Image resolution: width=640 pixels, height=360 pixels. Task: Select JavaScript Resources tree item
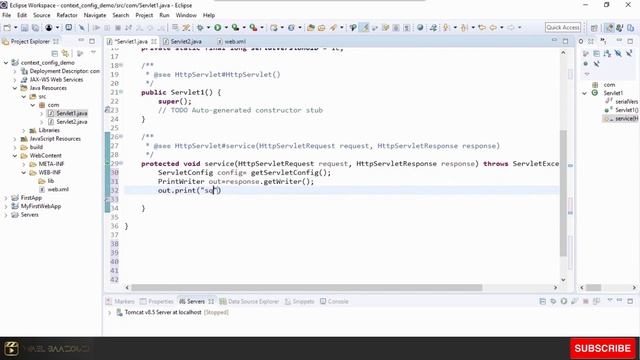click(x=51, y=139)
